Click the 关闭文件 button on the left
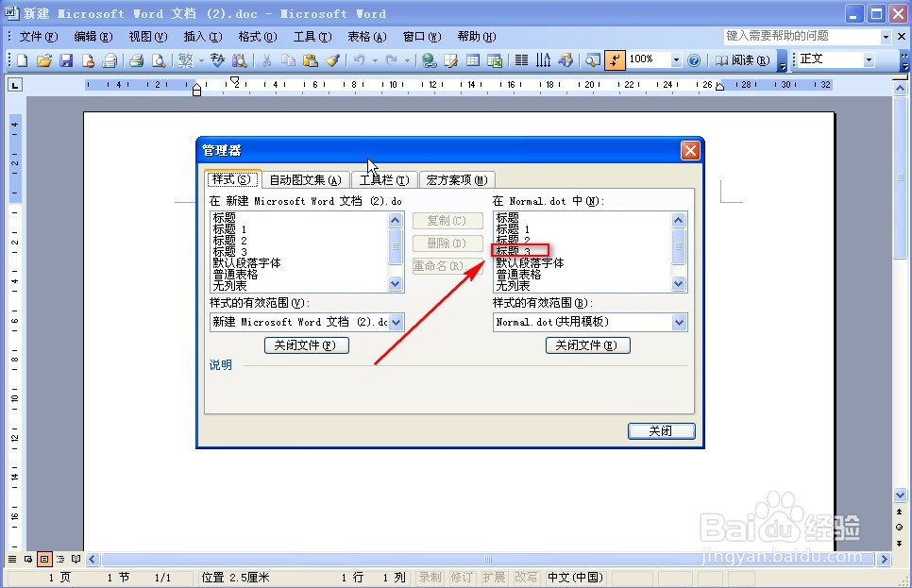Screen dimensions: 912x588 coord(307,344)
